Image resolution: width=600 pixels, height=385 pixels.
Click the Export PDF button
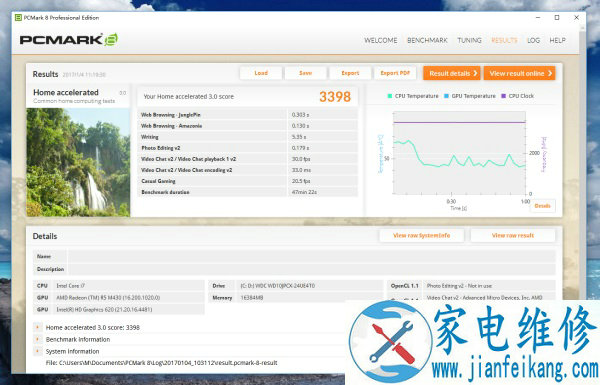click(x=395, y=73)
